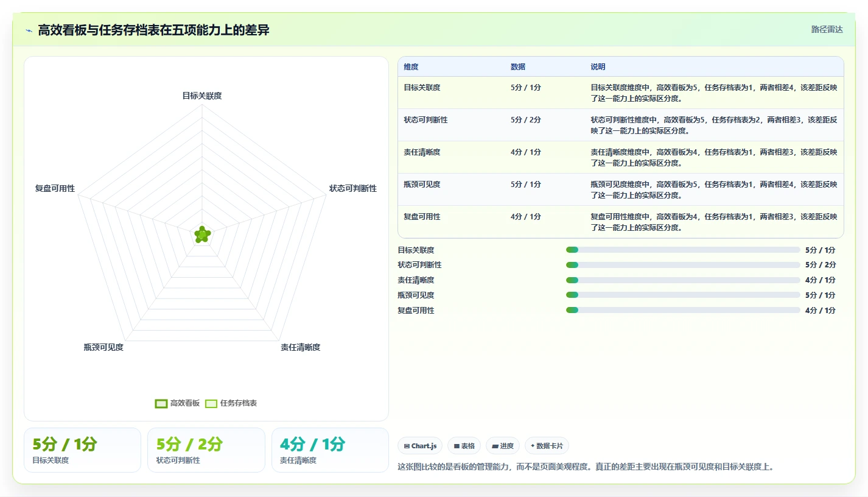This screenshot has height=497, width=868.
Task: Click the green data cluster at radar center
Action: (202, 234)
